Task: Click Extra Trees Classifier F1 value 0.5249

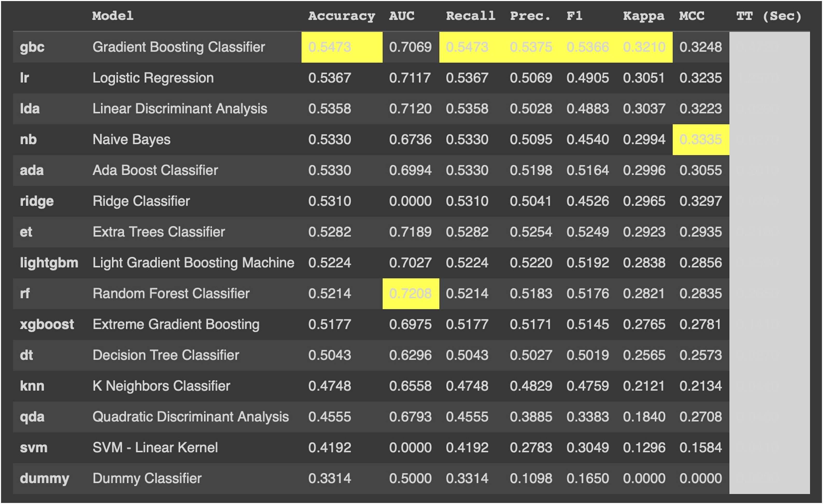Action: [x=588, y=232]
